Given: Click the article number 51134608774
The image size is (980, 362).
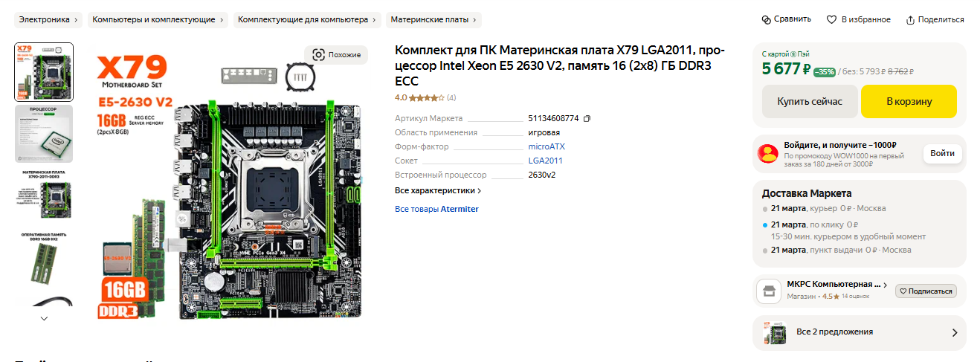Looking at the screenshot, I should 553,119.
